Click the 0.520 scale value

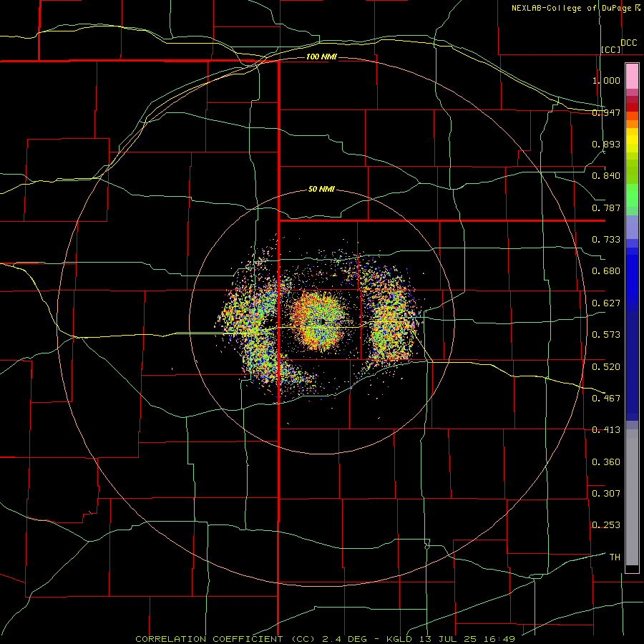606,367
